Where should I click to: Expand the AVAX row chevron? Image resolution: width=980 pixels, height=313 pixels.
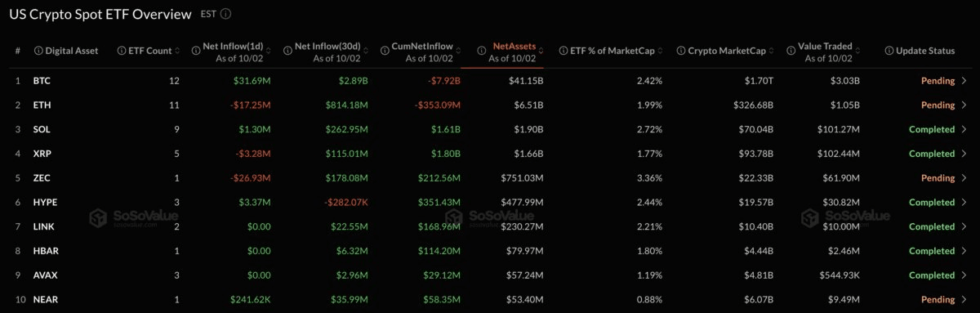(964, 275)
